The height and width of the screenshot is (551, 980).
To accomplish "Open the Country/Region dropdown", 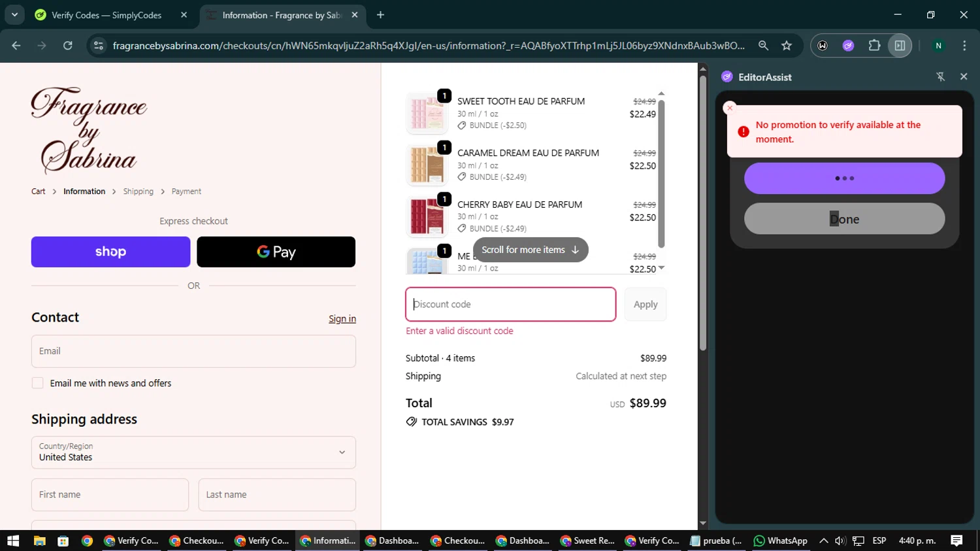I will pos(193,452).
